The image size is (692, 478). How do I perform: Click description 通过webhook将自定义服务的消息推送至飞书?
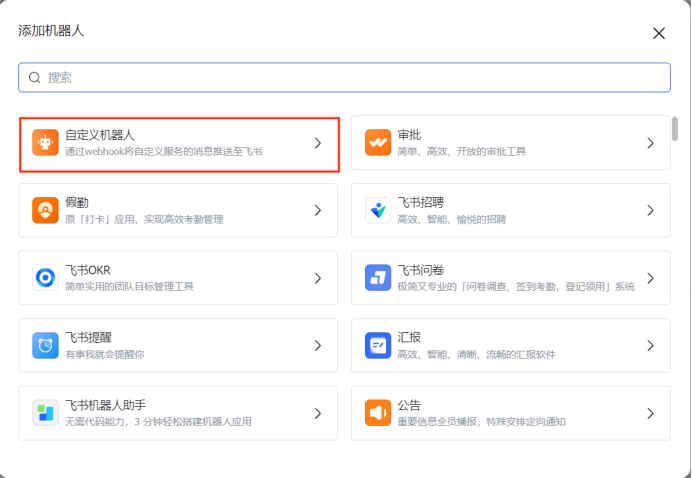pos(164,152)
